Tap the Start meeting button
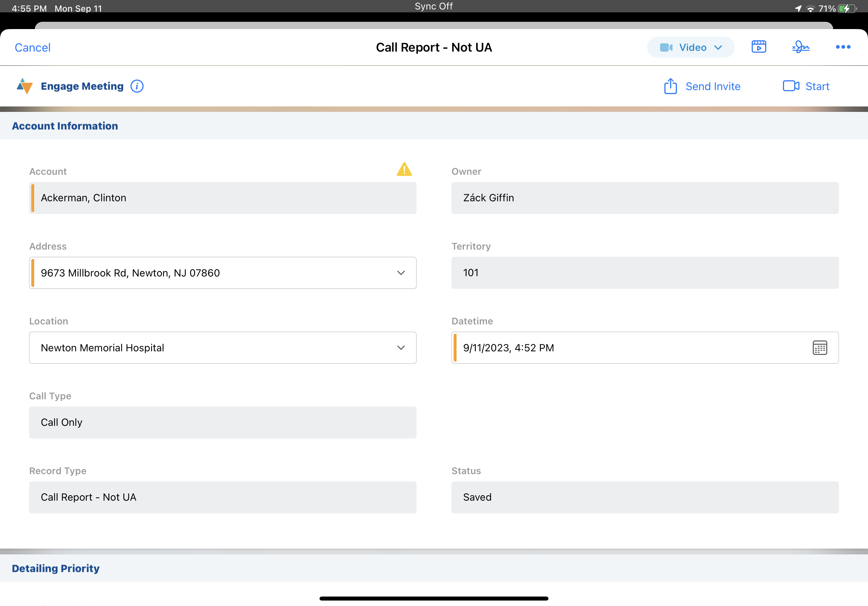 [817, 86]
